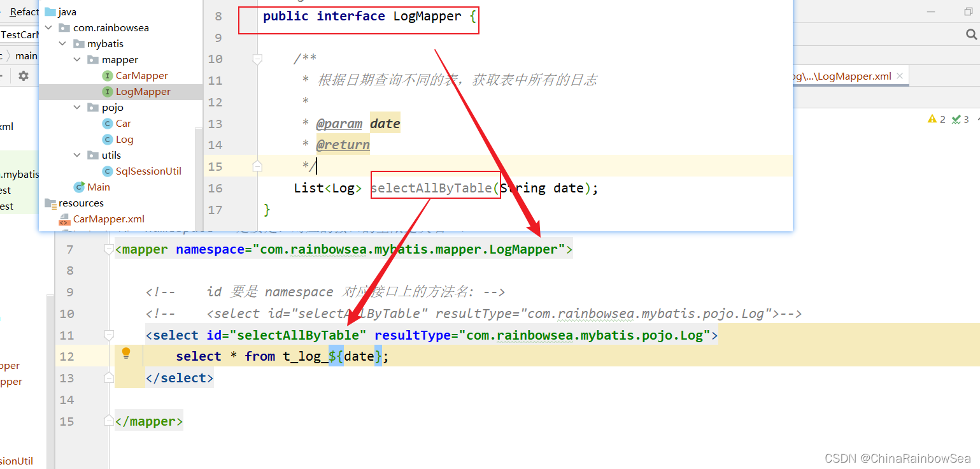Collapse the mapper package folder
The image size is (980, 469).
[x=77, y=59]
